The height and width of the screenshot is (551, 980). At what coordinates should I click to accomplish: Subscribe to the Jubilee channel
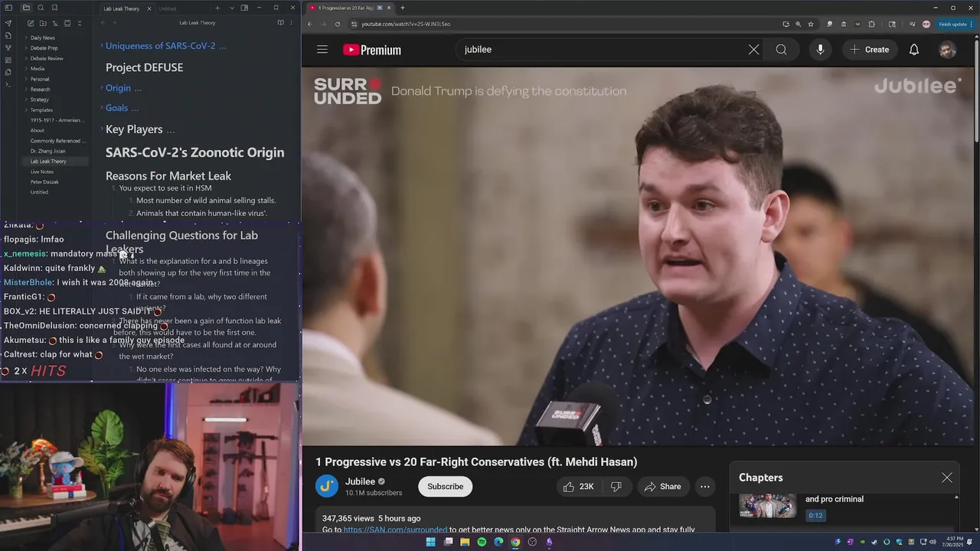tap(445, 487)
